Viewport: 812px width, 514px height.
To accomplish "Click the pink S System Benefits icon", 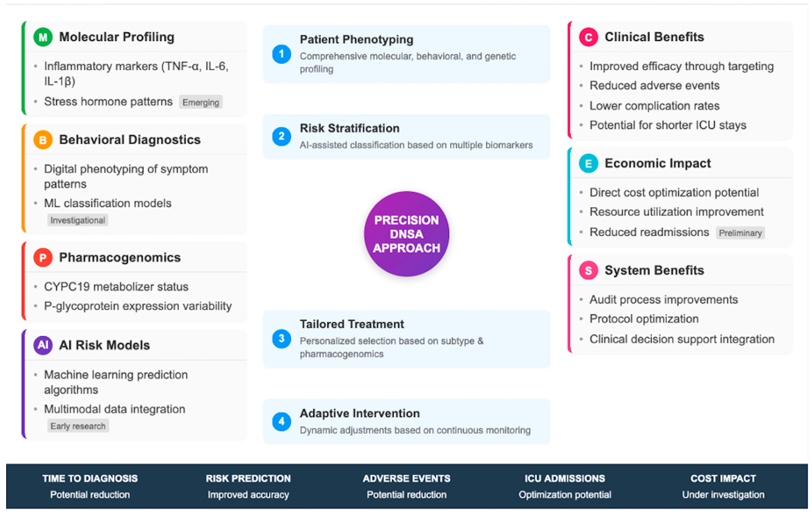I will tap(588, 270).
